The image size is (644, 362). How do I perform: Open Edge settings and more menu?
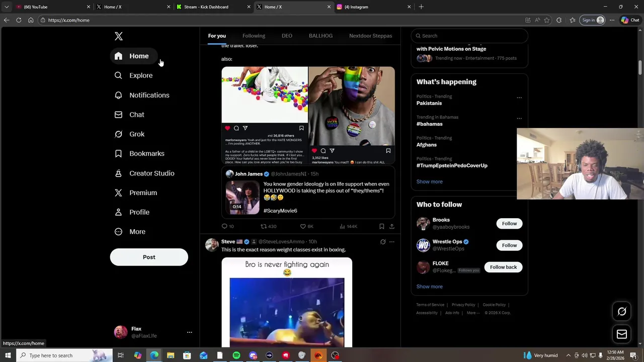coord(612,20)
